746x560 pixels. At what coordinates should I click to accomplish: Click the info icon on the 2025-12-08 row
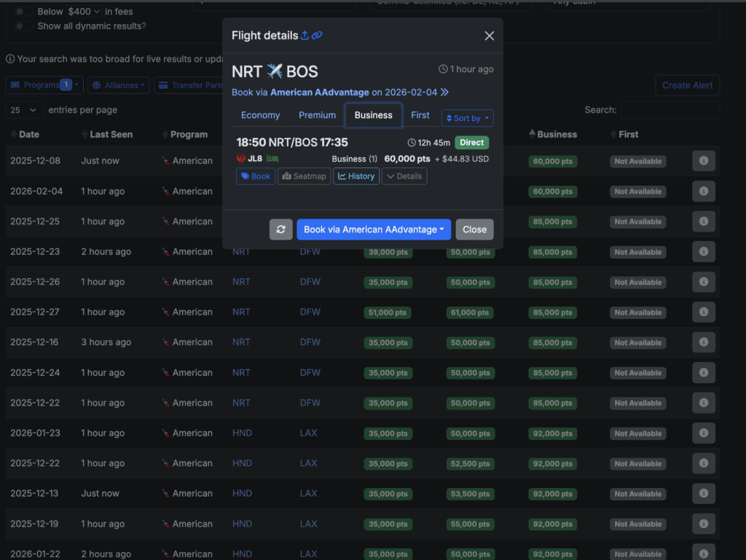coord(703,161)
